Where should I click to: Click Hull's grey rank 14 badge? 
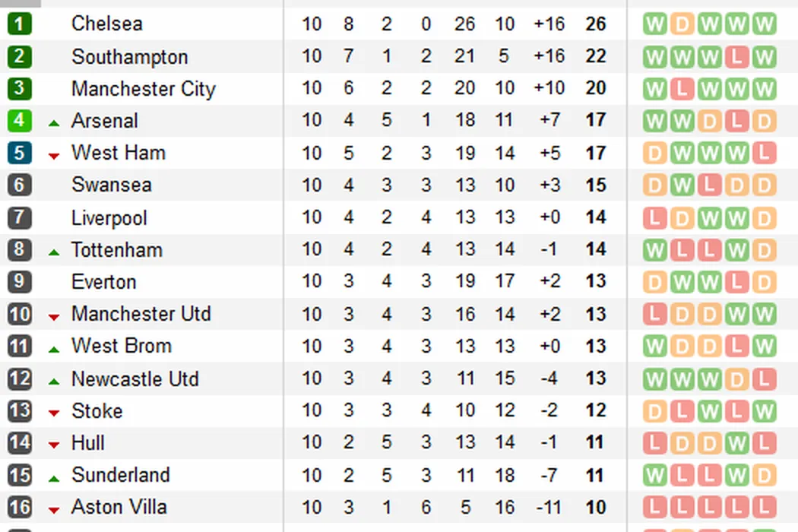pyautogui.click(x=19, y=443)
